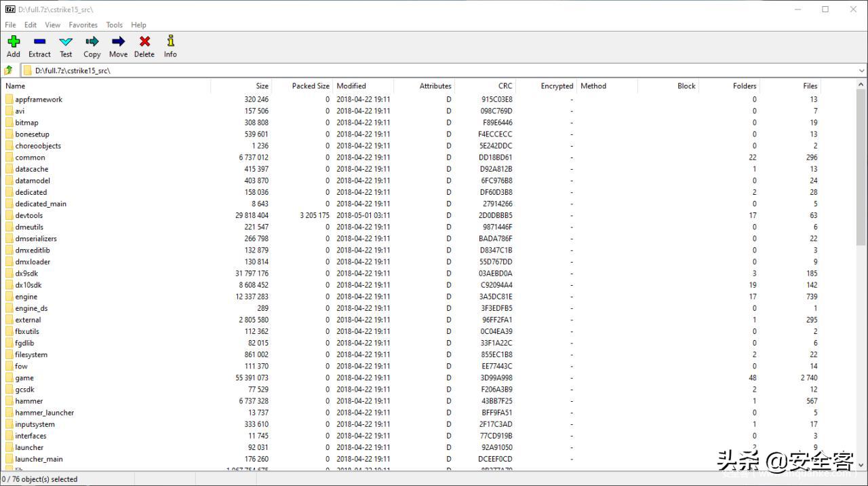868x486 pixels.
Task: Open the Tools menu
Action: coord(115,25)
